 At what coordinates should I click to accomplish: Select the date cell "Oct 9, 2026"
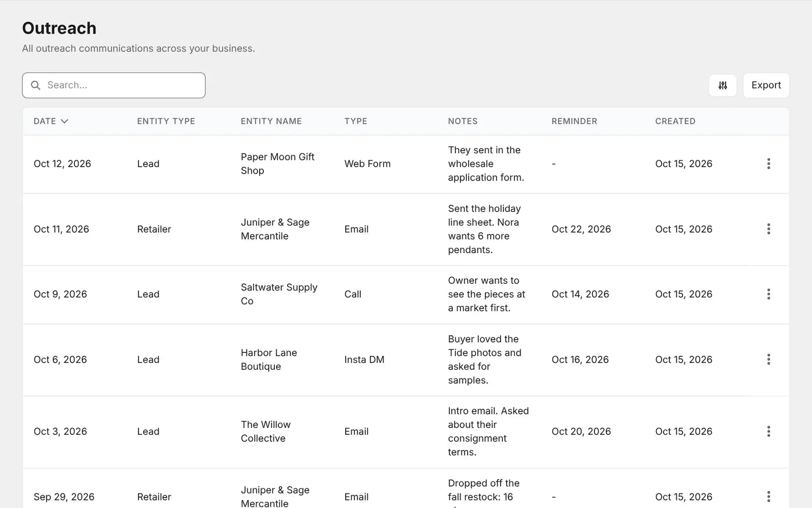(x=60, y=294)
